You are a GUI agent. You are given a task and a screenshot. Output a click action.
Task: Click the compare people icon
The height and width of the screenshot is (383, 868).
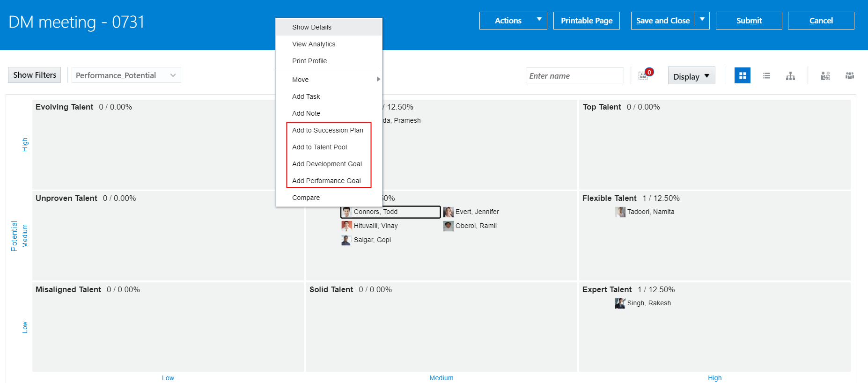825,76
